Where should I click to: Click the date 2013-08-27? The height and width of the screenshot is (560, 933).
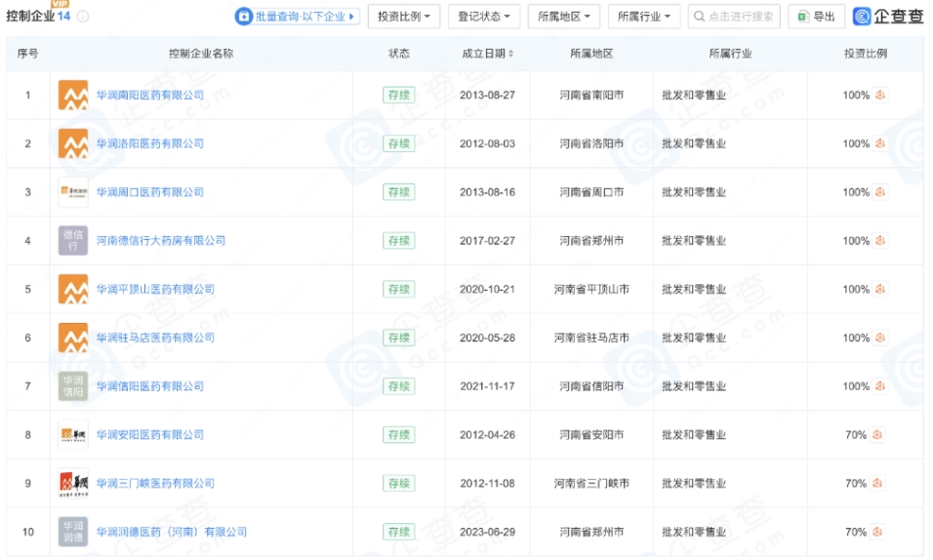tap(487, 96)
